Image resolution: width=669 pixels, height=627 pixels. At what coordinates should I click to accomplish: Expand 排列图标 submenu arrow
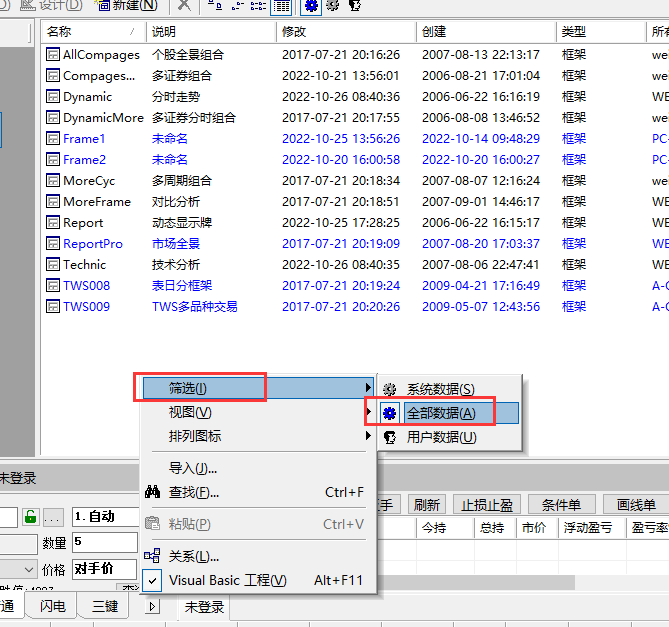coord(368,435)
